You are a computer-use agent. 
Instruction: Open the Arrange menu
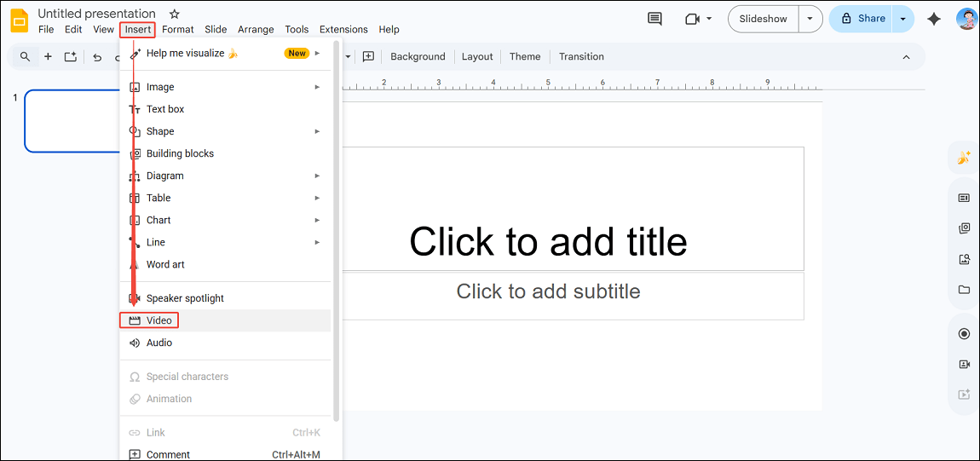(x=256, y=29)
